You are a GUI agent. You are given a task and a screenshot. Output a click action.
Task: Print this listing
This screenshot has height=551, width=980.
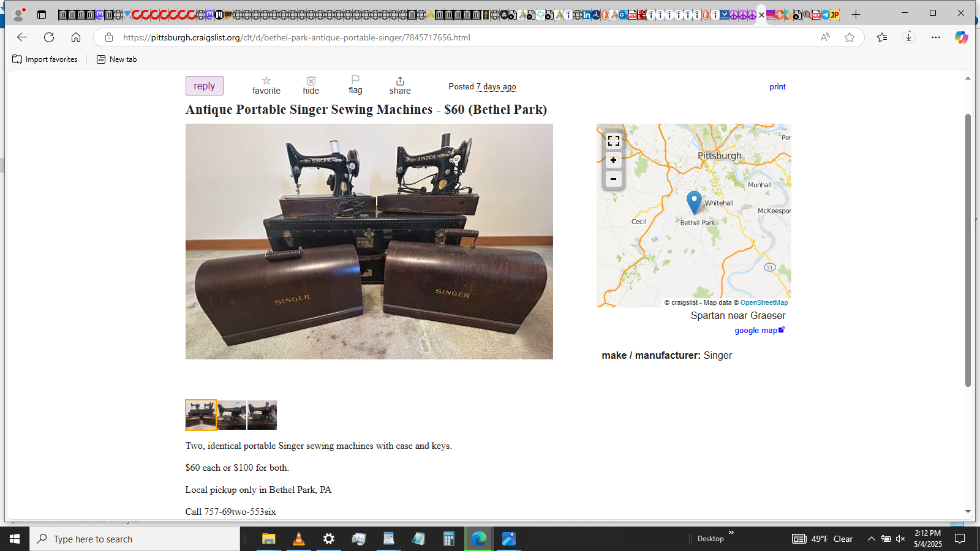pos(777,87)
